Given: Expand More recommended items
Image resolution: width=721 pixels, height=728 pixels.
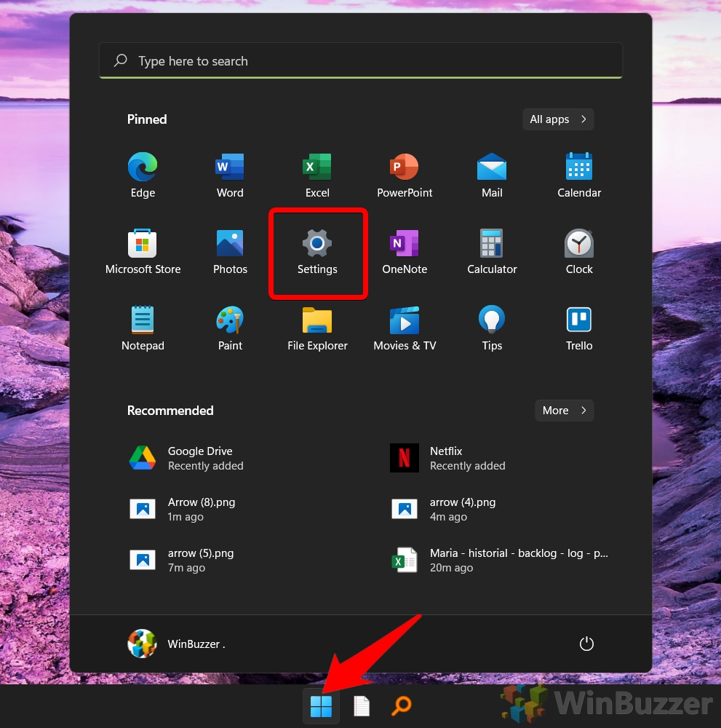Looking at the screenshot, I should tap(564, 411).
